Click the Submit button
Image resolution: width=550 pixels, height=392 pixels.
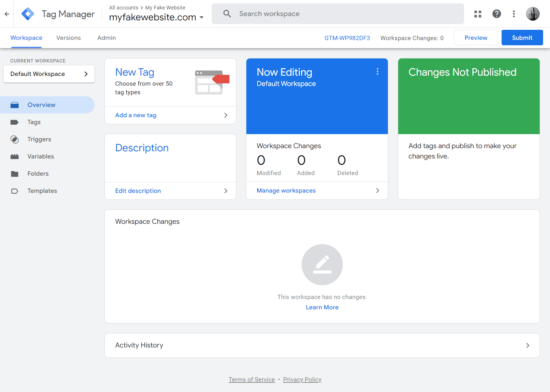pyautogui.click(x=522, y=38)
